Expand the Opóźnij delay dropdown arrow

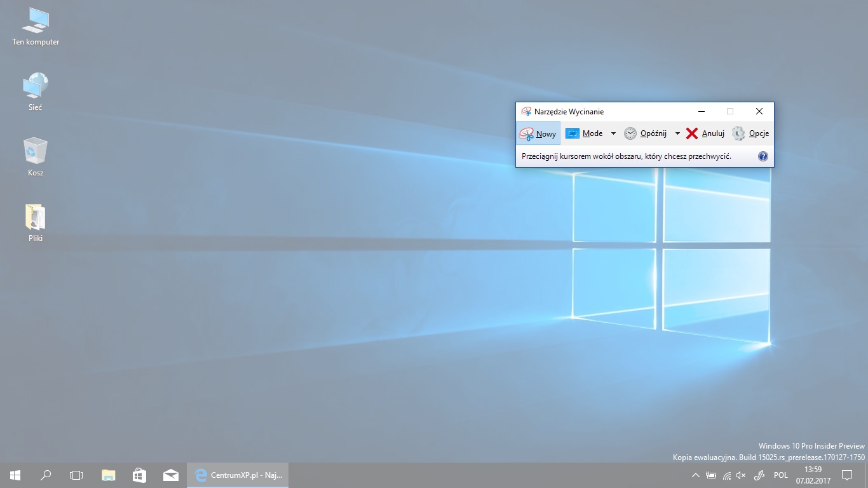pos(677,133)
